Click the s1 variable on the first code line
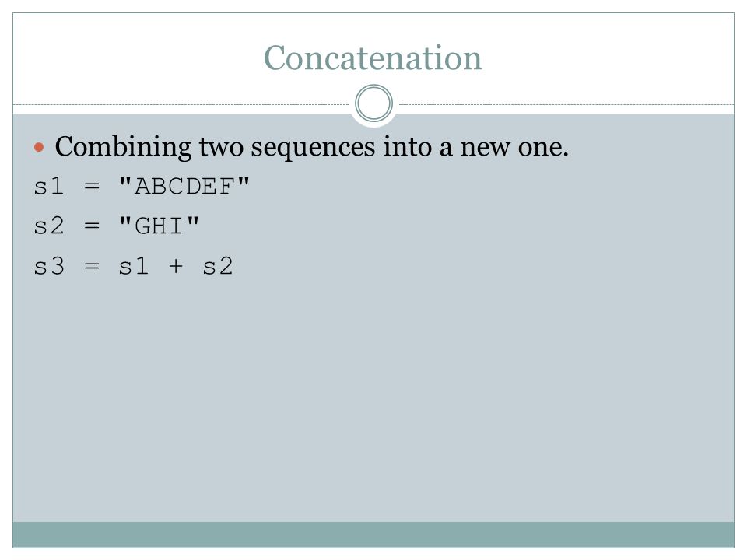This screenshot has height=560, width=747. [x=48, y=186]
